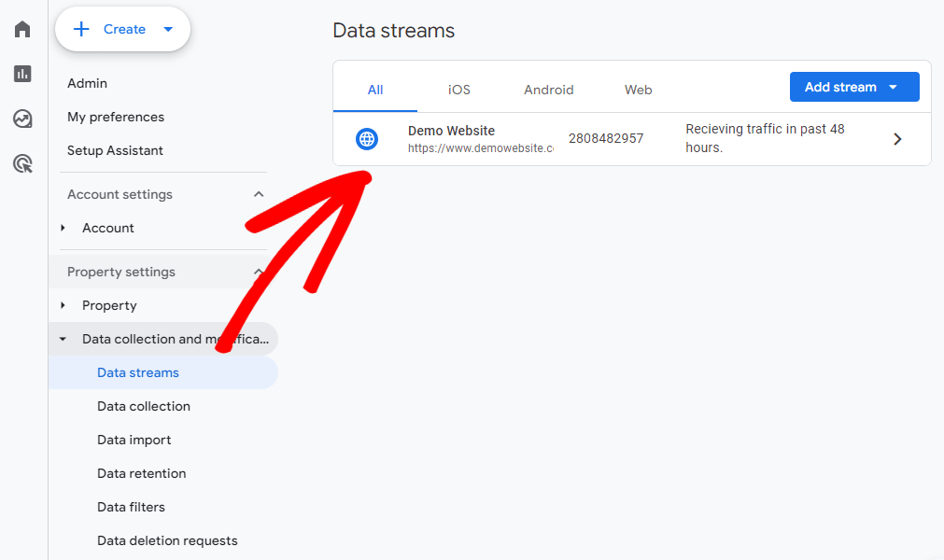The width and height of the screenshot is (944, 560).
Task: Open Setup Assistant from the sidebar
Action: pos(114,150)
